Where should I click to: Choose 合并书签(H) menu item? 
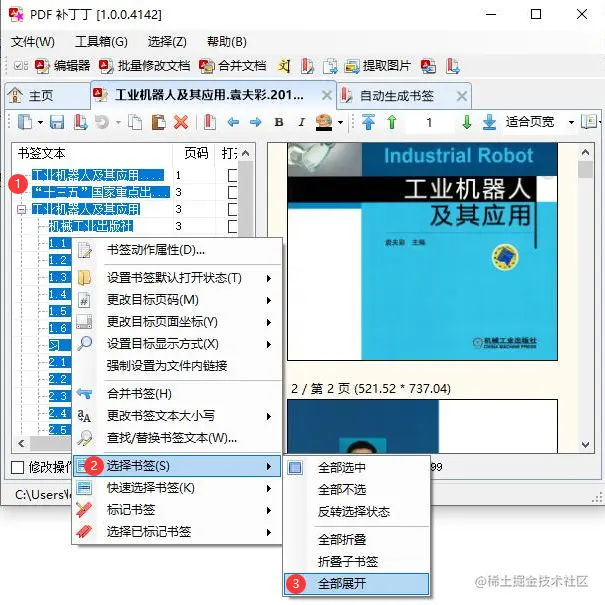coord(177,394)
